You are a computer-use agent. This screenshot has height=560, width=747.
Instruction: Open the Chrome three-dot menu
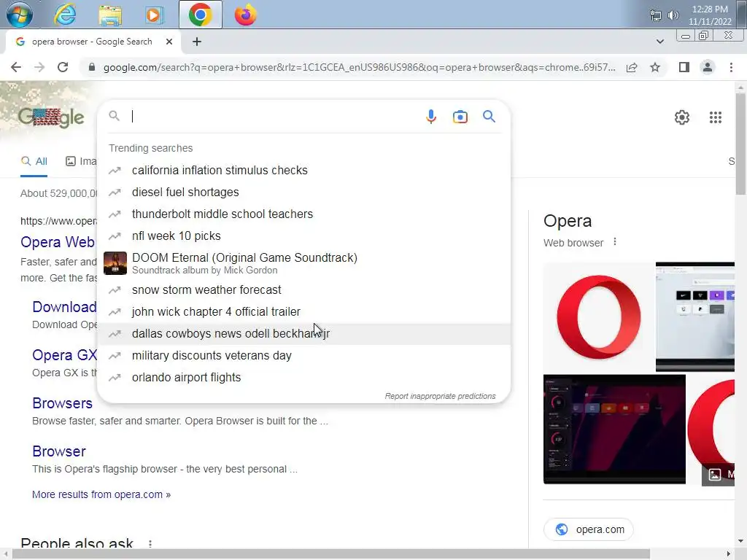click(731, 67)
